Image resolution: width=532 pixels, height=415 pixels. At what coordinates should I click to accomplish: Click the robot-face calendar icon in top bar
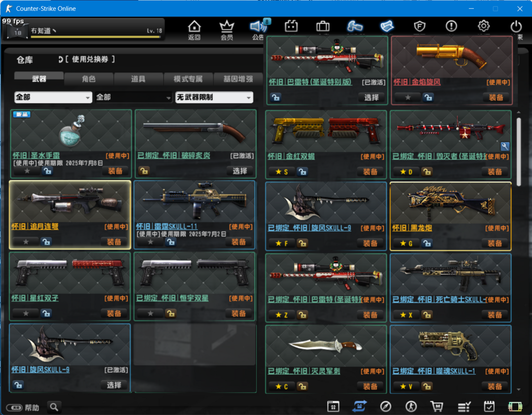click(x=291, y=26)
